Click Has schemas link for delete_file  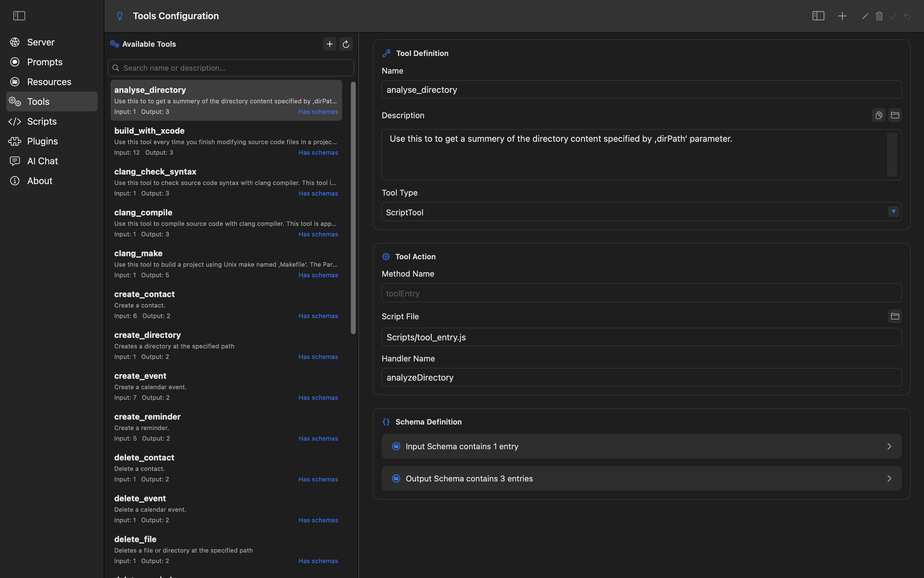click(x=318, y=561)
